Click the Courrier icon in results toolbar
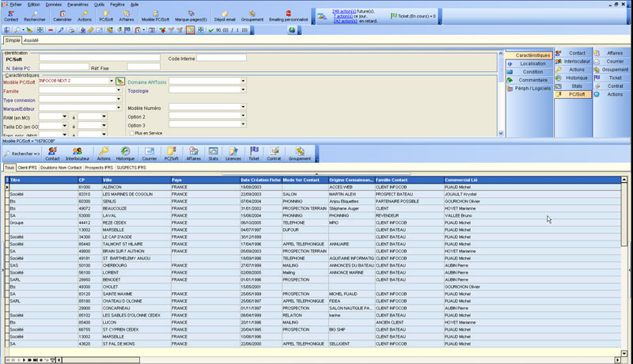 [x=150, y=153]
